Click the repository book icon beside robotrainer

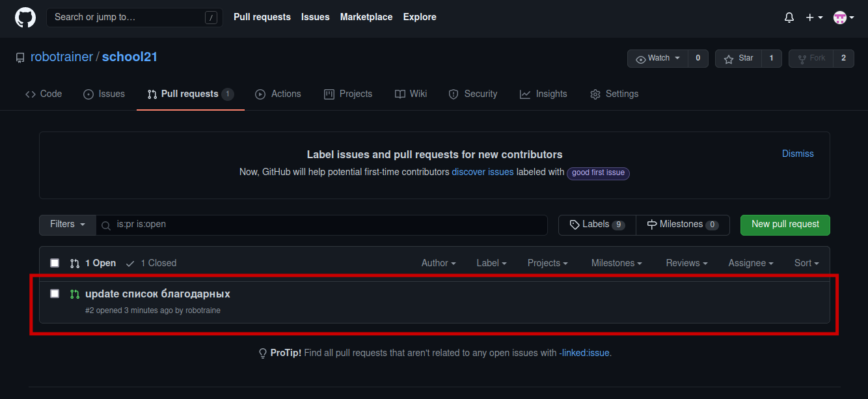tap(20, 58)
